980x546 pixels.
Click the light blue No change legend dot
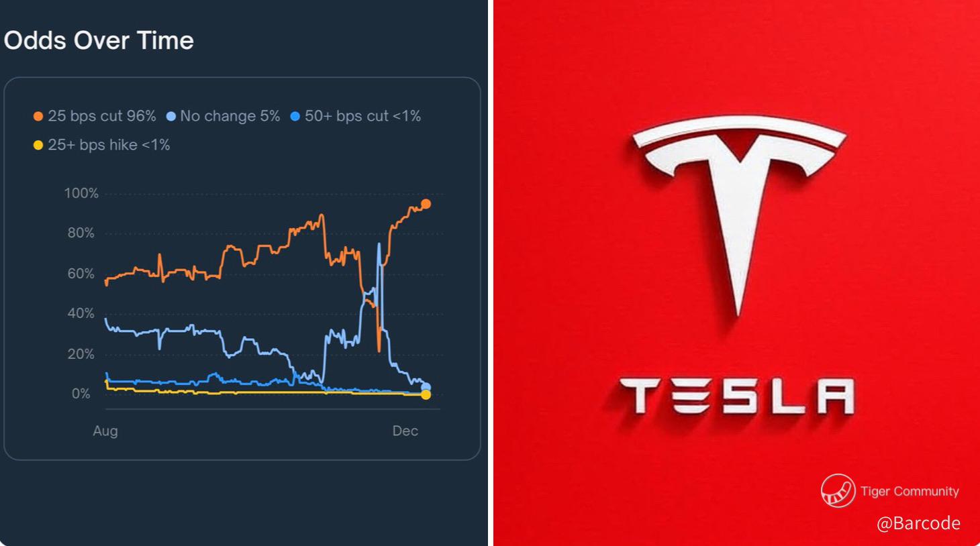coord(170,117)
